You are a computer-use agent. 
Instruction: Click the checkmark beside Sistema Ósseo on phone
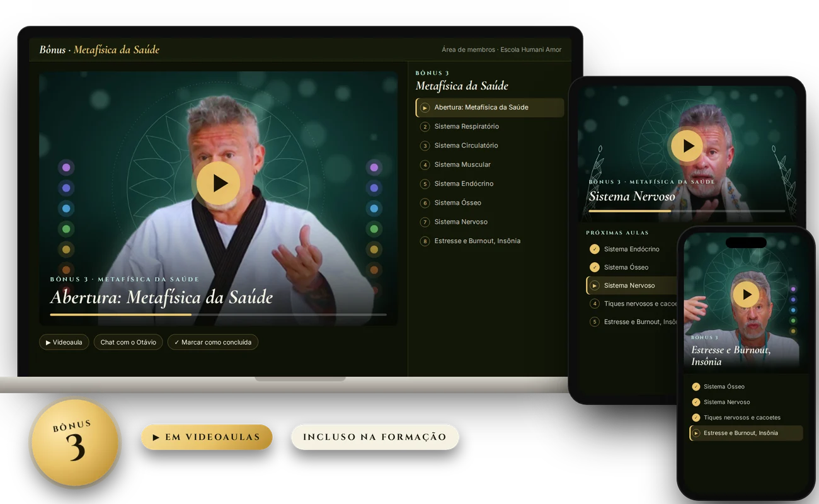[x=696, y=387]
